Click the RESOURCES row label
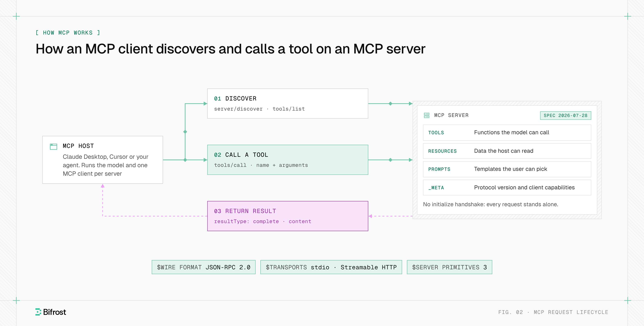This screenshot has height=326, width=644. point(442,151)
